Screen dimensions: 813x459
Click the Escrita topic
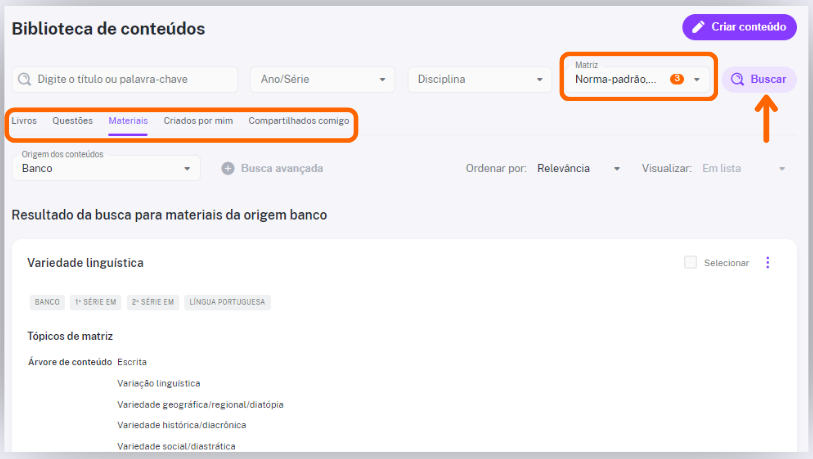132,362
